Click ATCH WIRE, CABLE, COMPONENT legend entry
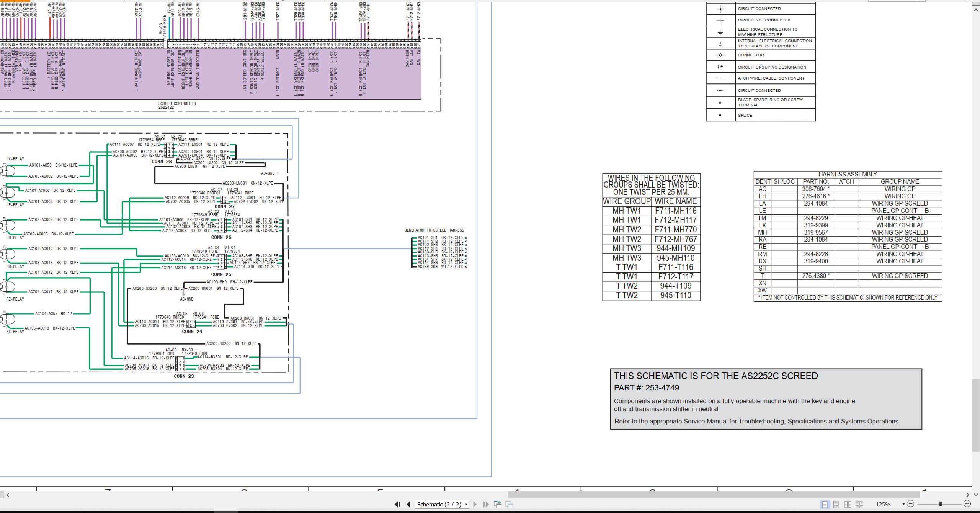 pyautogui.click(x=771, y=78)
